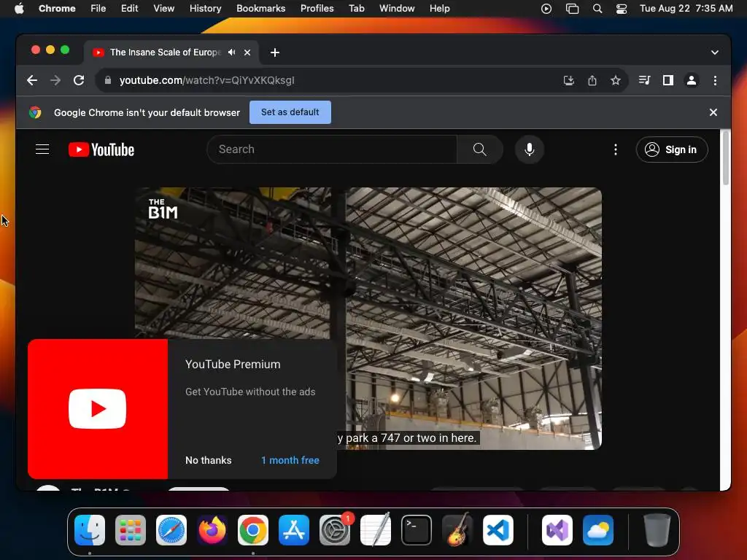The width and height of the screenshot is (747, 560).
Task: Click the screen recording menu bar icon
Action: tap(546, 9)
